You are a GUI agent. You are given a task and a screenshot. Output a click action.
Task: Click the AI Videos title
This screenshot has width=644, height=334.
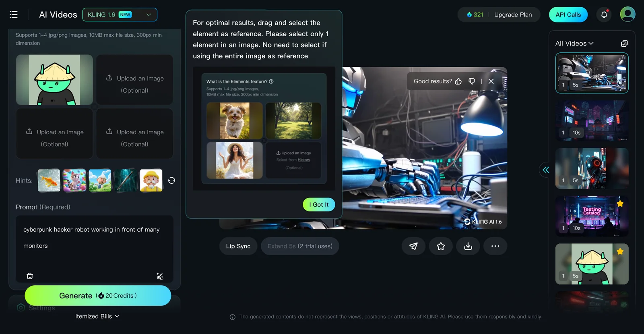pos(58,15)
